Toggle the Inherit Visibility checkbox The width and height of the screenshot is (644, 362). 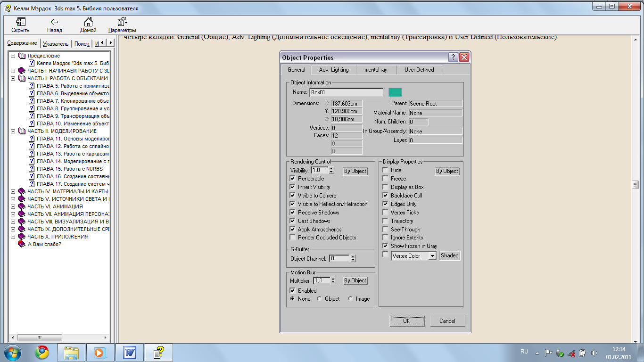pos(293,187)
